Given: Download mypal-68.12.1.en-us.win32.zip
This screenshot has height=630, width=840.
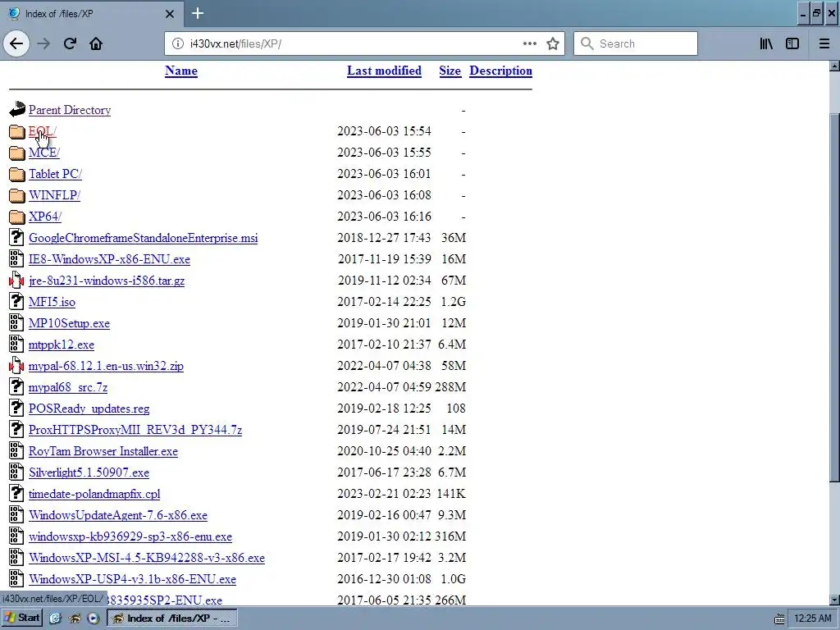Looking at the screenshot, I should pyautogui.click(x=106, y=367).
